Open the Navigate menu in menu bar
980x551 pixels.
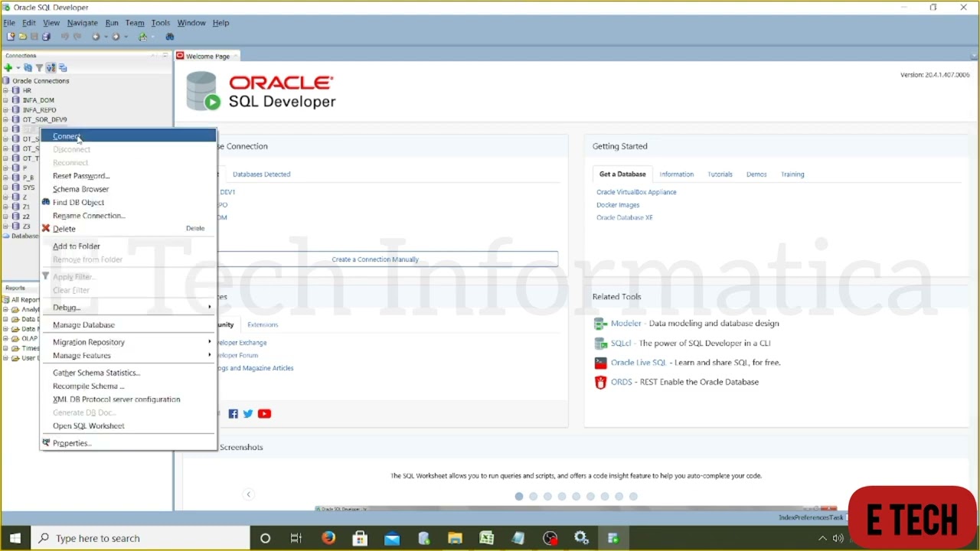[82, 23]
